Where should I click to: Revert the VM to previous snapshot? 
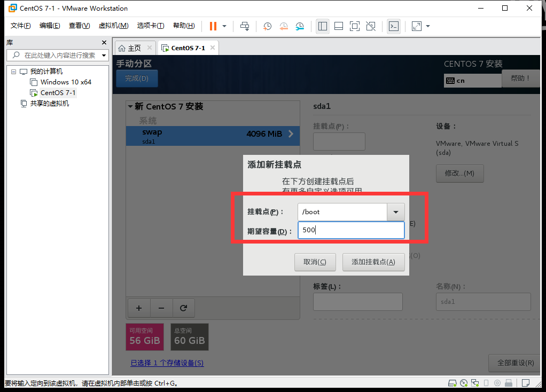(284, 26)
